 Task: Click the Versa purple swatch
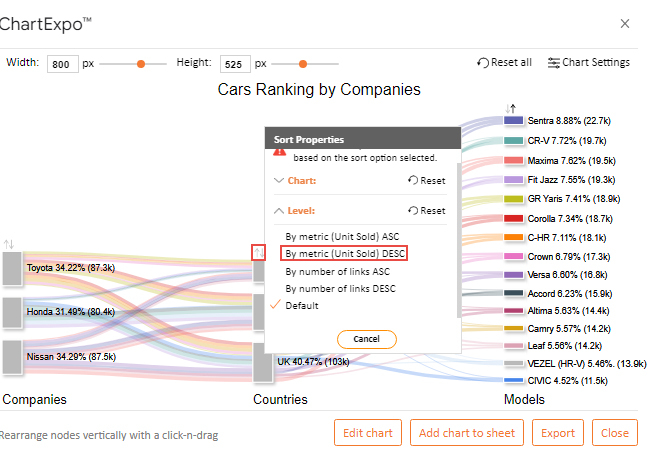(514, 275)
